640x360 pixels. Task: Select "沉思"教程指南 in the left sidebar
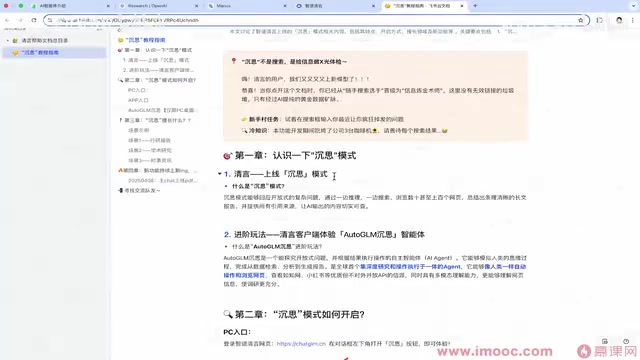(x=54, y=52)
